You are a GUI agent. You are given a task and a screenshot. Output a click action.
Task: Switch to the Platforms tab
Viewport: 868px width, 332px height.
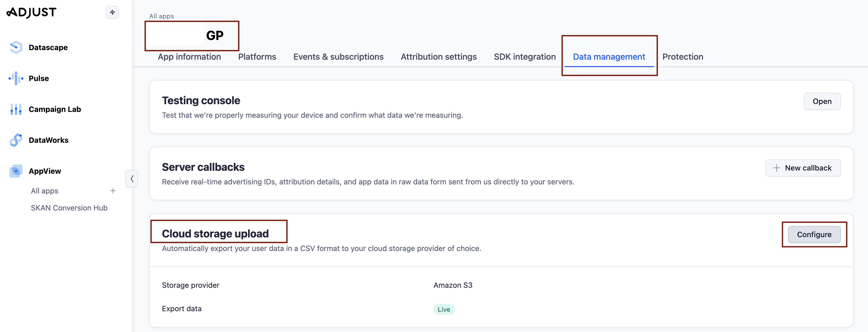click(x=257, y=57)
